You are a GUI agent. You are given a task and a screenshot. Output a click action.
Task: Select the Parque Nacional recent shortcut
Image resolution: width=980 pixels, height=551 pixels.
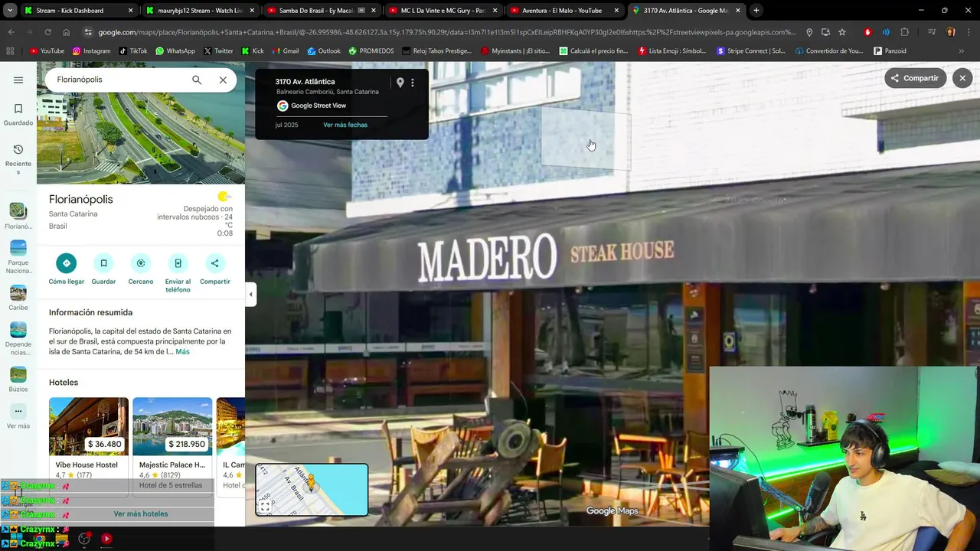(18, 256)
